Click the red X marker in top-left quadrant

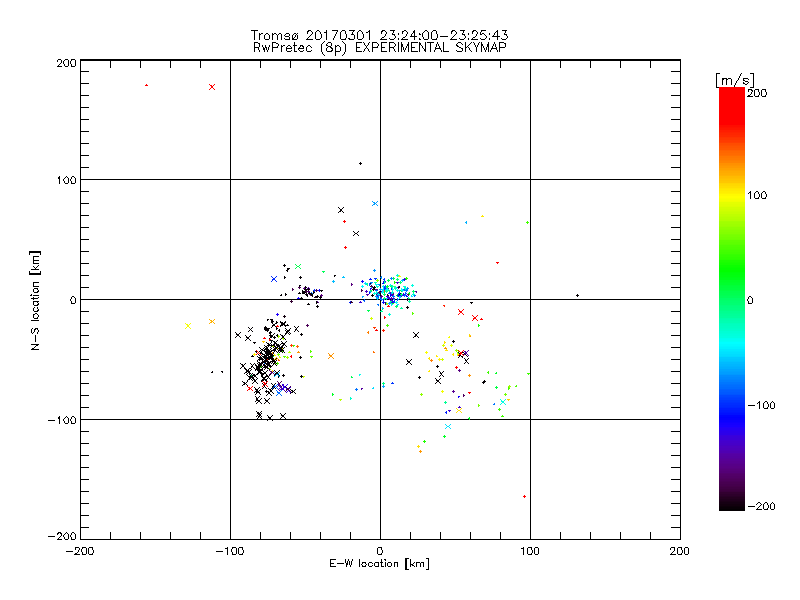click(212, 87)
